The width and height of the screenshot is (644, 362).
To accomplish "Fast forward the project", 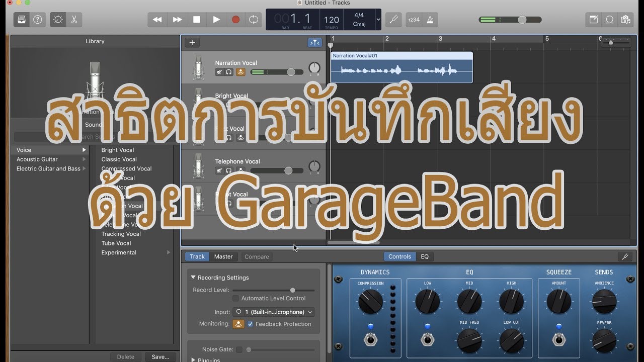I will tap(177, 20).
